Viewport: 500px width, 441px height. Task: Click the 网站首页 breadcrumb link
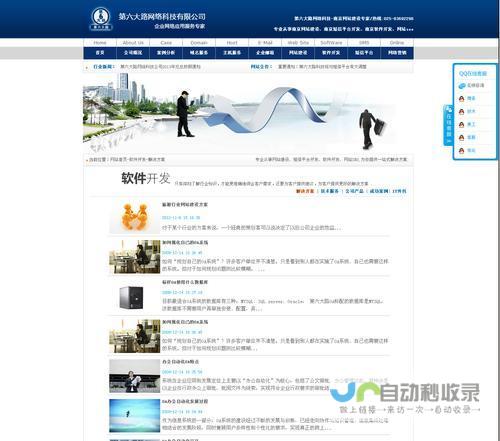(x=119, y=160)
